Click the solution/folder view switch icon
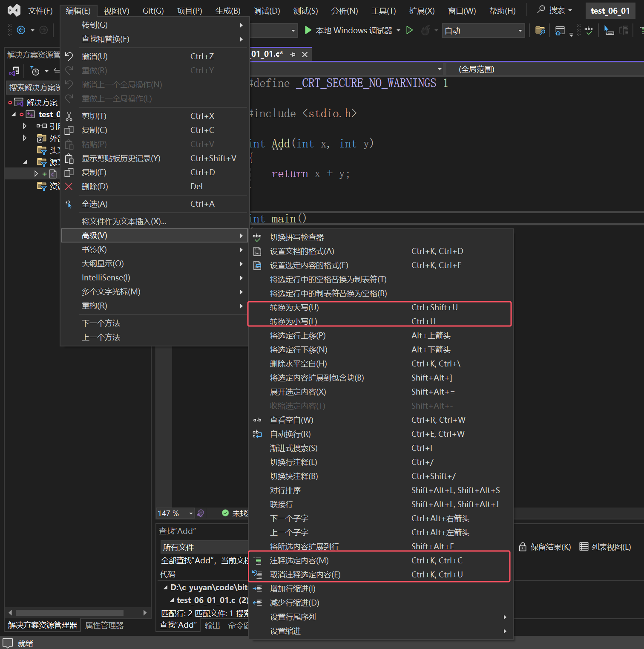This screenshot has height=649, width=644. coord(15,71)
